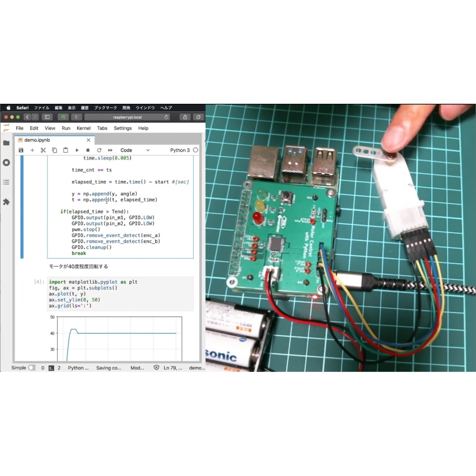Open the Safari ブックマーク menu

click(x=105, y=108)
